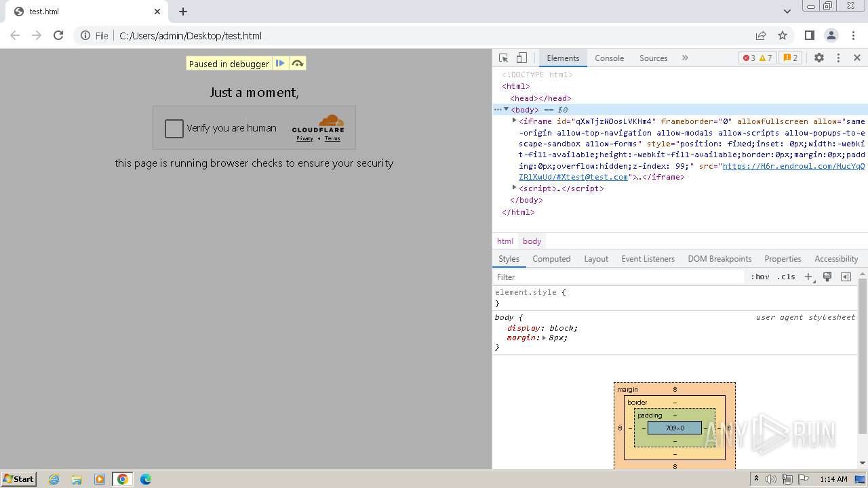Open the Layout pane tab
Image resolution: width=868 pixels, height=488 pixels.
[596, 259]
